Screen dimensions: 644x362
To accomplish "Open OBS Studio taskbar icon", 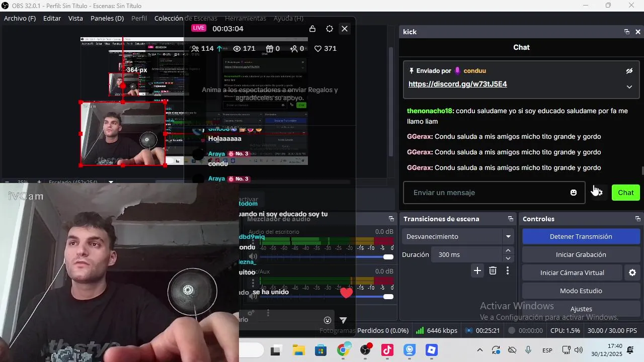I will pyautogui.click(x=366, y=350).
